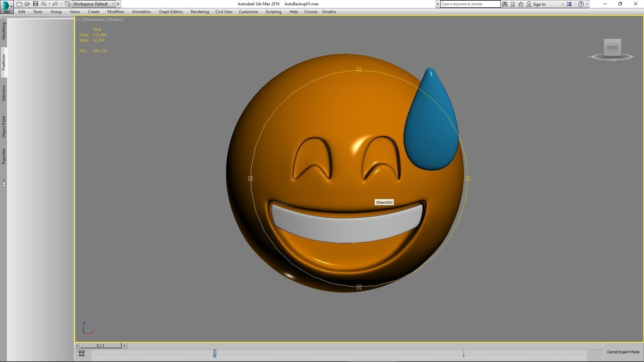The width and height of the screenshot is (644, 362).
Task: Open the Edit menu
Action: [x=22, y=12]
